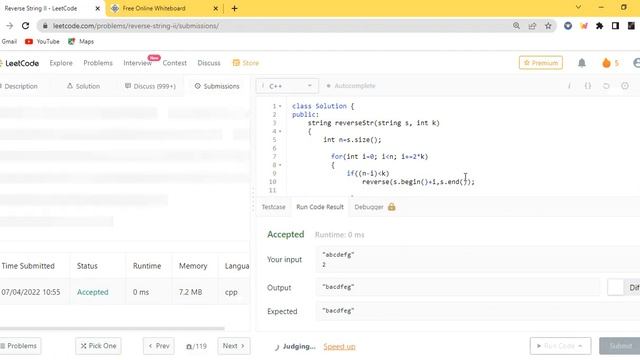640x360 pixels.
Task: Select Run Code Result tab
Action: point(320,207)
